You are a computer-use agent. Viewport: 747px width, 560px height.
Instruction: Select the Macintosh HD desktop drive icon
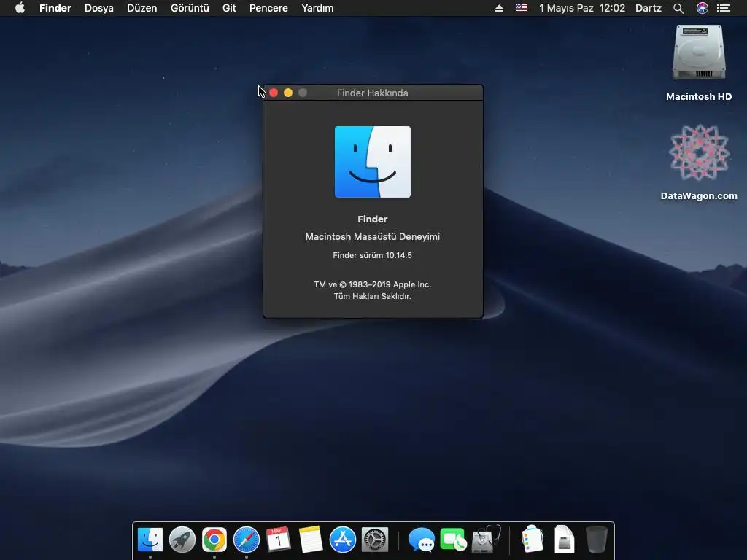[699, 52]
